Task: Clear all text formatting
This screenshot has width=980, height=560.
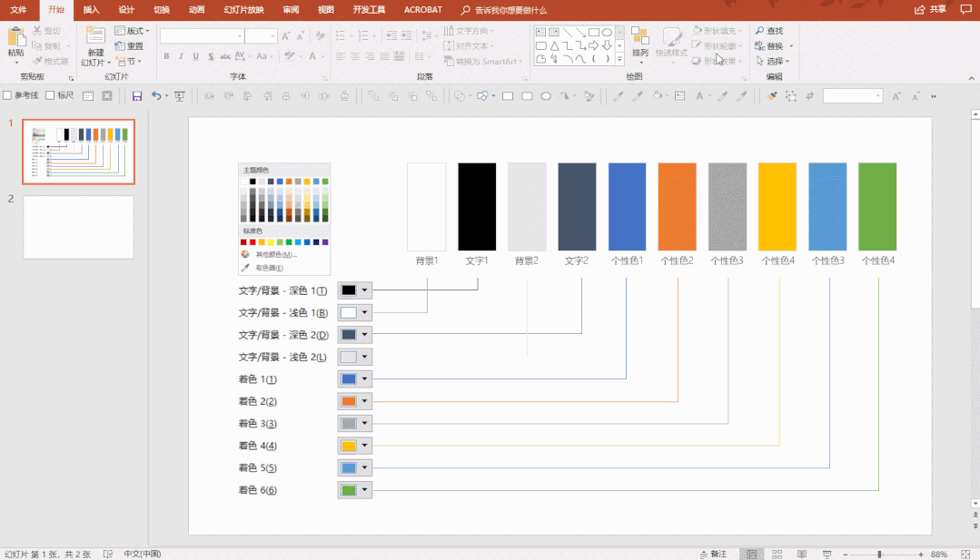Action: click(x=321, y=36)
